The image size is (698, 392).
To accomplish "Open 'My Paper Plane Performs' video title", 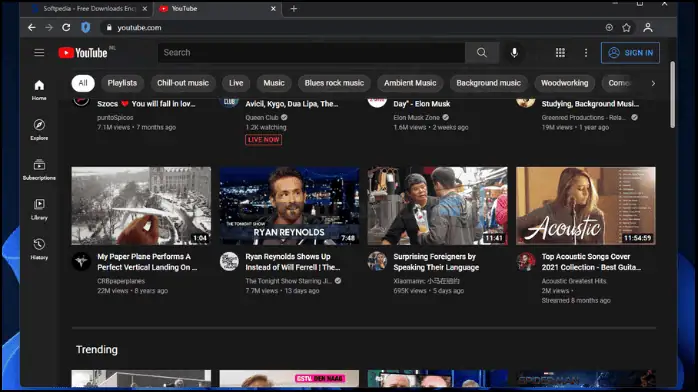I will click(x=147, y=262).
